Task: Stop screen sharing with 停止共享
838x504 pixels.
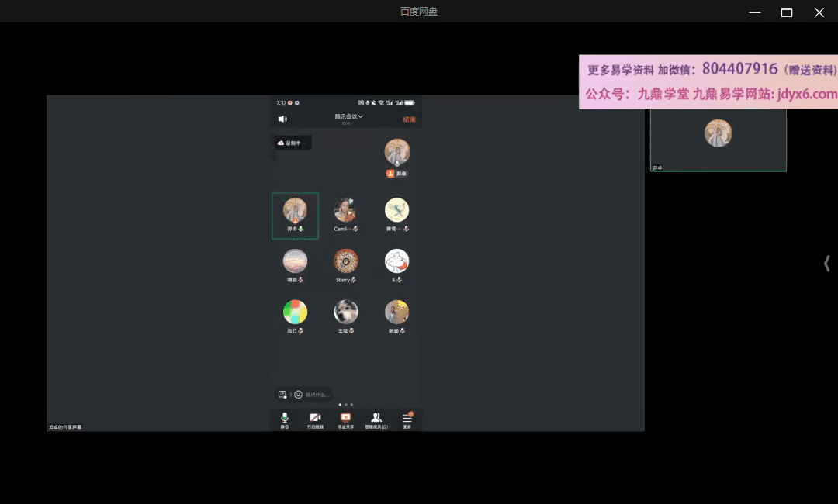Action: pyautogui.click(x=345, y=419)
